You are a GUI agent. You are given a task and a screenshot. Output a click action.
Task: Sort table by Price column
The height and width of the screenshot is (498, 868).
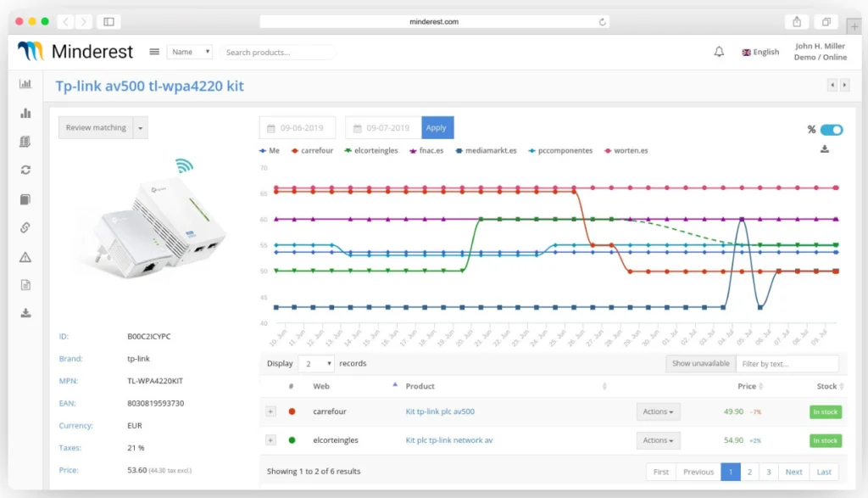click(750, 386)
